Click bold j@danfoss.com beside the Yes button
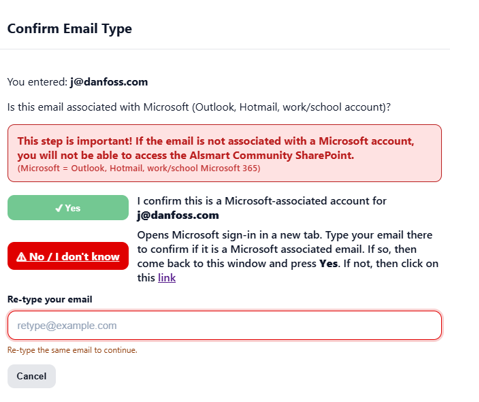 click(178, 215)
